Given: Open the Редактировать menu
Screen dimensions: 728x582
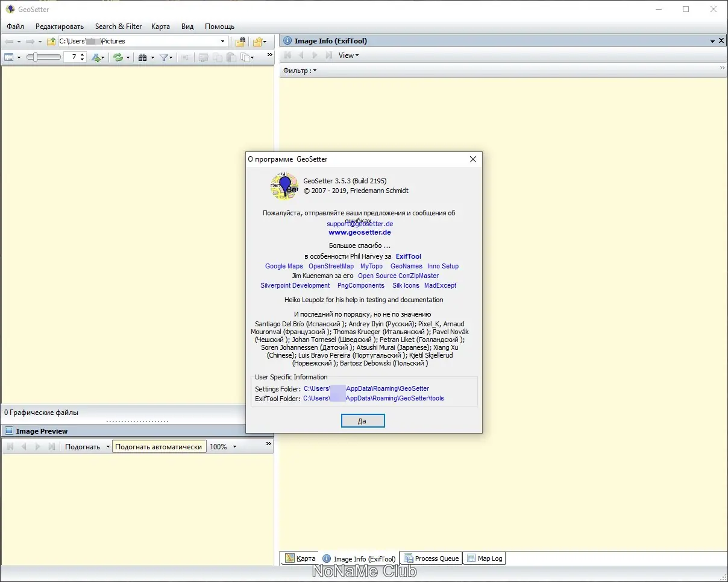Looking at the screenshot, I should pyautogui.click(x=60, y=27).
